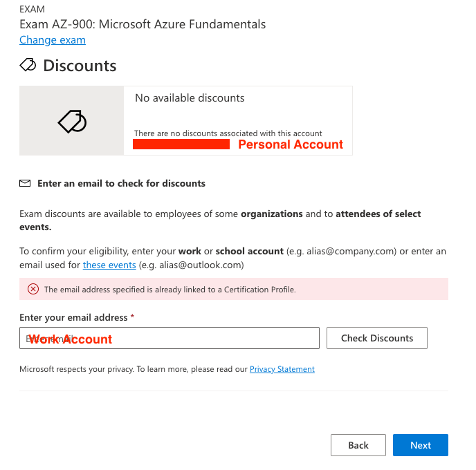Click the red 'Personal Account' label

pos(291,144)
